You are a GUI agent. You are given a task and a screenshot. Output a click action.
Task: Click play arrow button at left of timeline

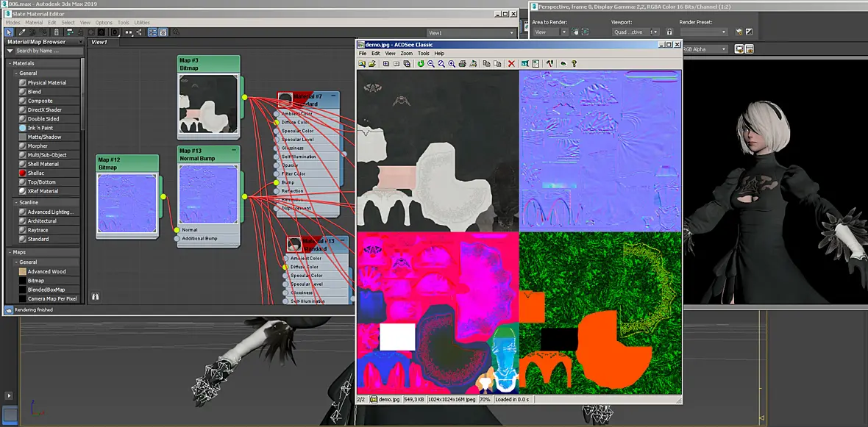point(9,395)
